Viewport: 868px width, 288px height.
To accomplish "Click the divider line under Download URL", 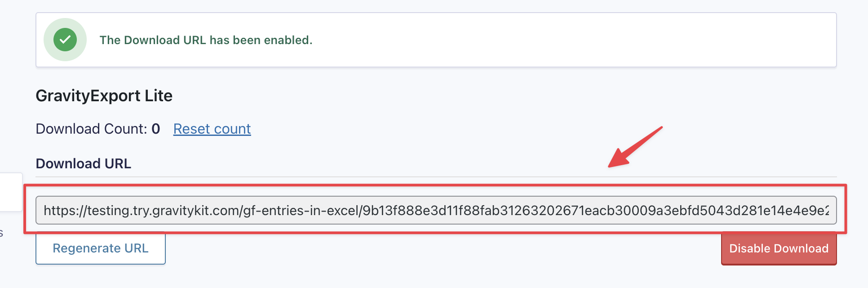I will pyautogui.click(x=404, y=177).
